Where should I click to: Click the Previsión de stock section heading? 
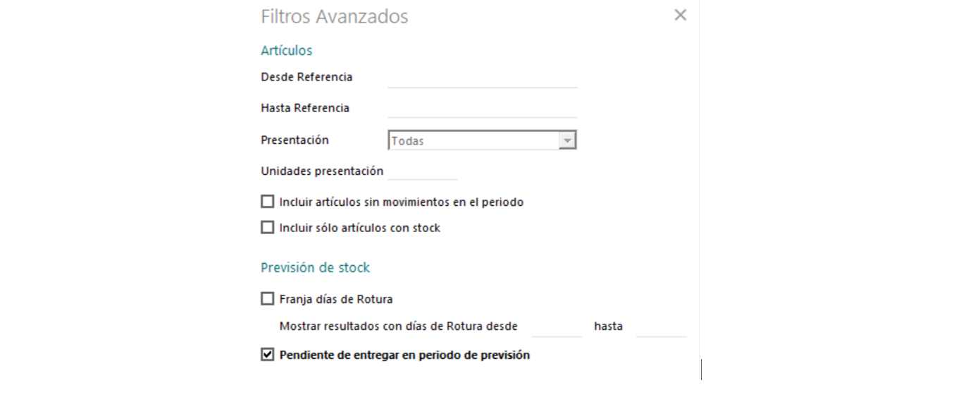(x=315, y=268)
